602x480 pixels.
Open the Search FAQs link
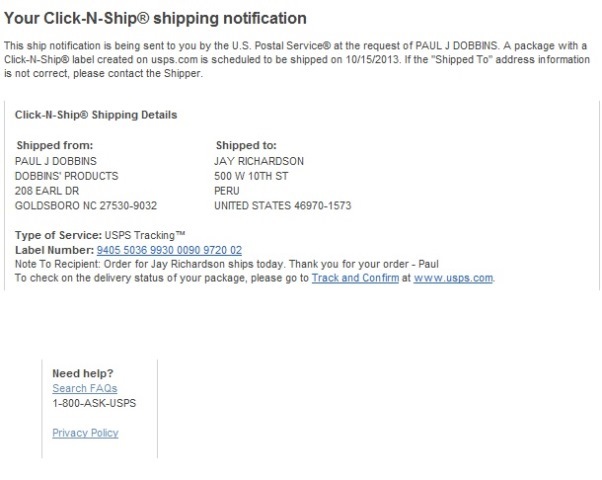coord(85,388)
